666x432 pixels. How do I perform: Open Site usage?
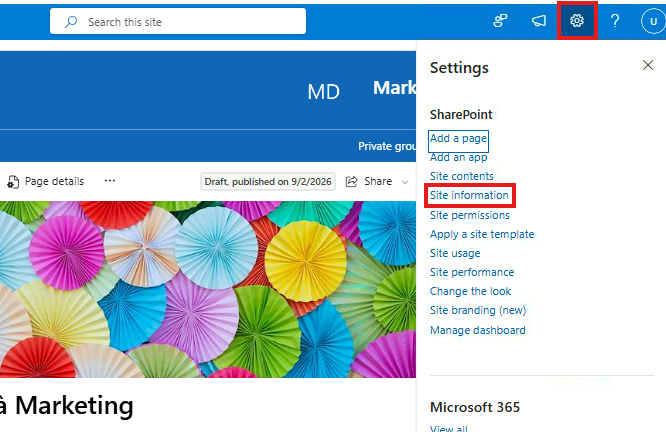coord(455,254)
